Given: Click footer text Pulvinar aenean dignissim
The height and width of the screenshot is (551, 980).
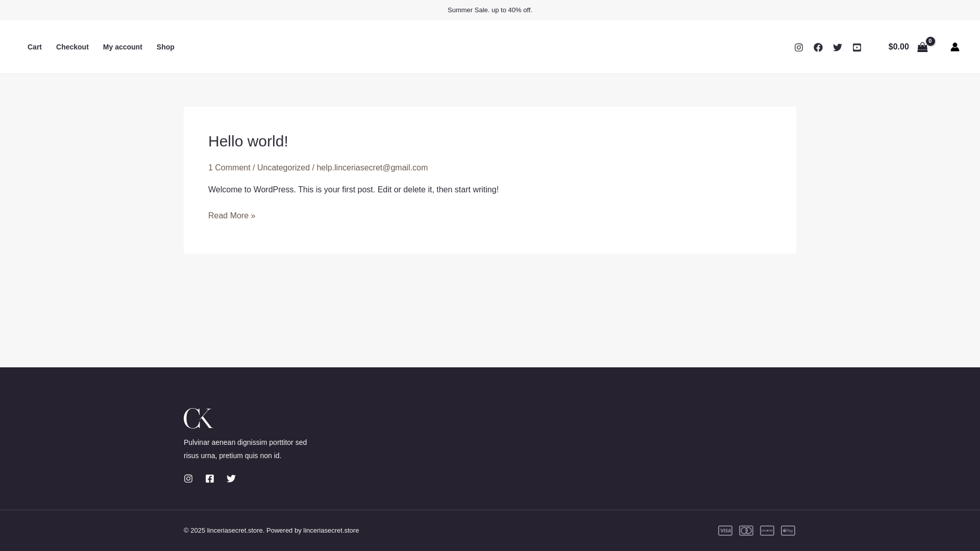Looking at the screenshot, I should click(245, 449).
